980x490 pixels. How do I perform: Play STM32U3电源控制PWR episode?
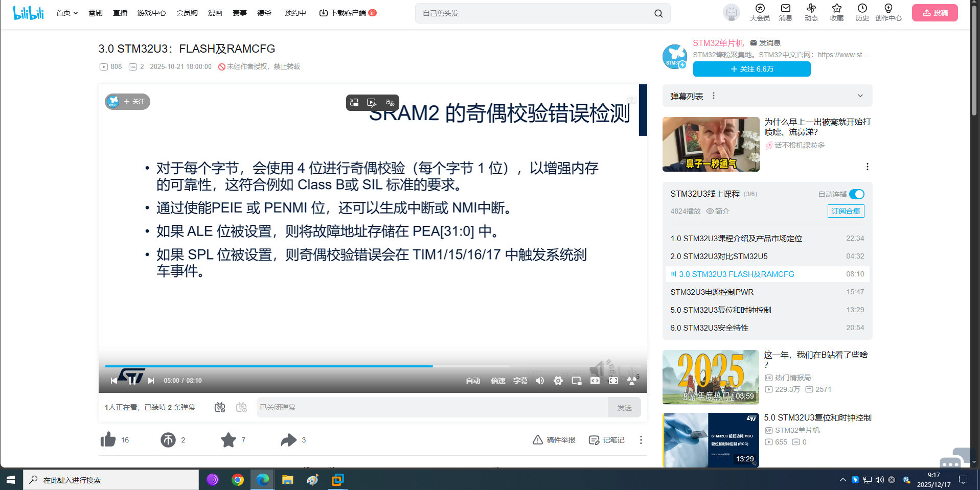[767, 292]
